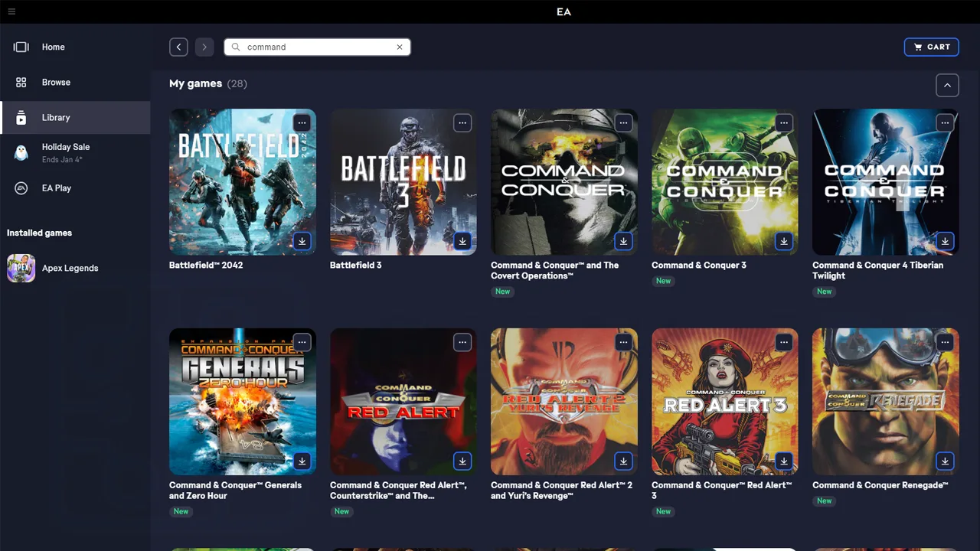Download Command & Conquer and The Covert Operations
The height and width of the screenshot is (551, 980).
click(x=623, y=241)
